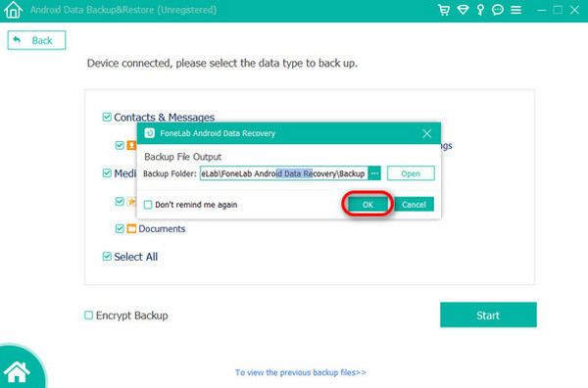Check Don't remind me again
The height and width of the screenshot is (388, 588).
tap(148, 205)
